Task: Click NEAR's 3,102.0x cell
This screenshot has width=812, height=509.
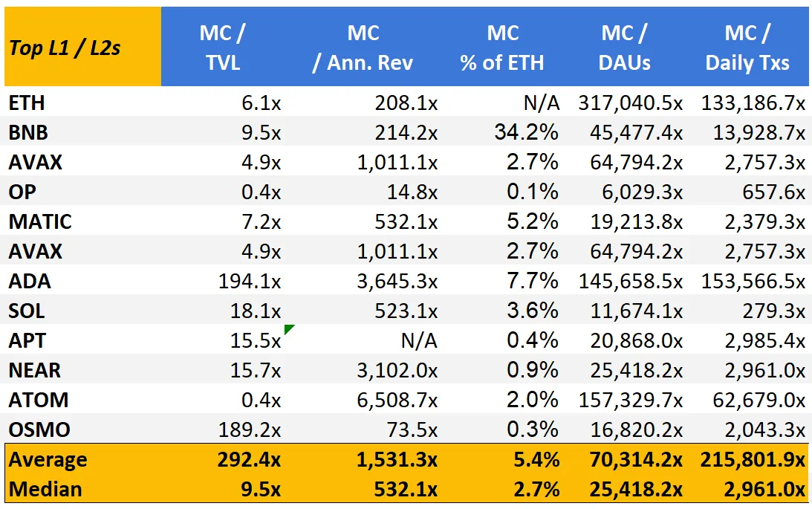Action: (397, 370)
